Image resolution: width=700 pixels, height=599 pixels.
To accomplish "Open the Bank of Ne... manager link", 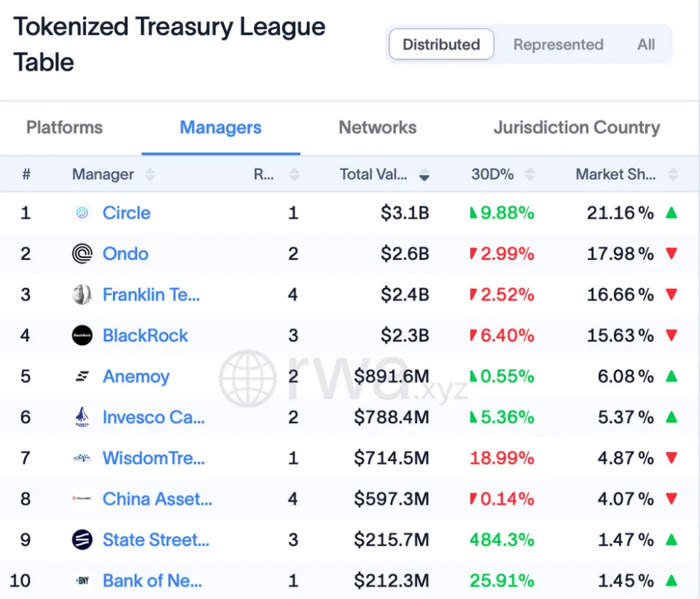I will tap(152, 581).
